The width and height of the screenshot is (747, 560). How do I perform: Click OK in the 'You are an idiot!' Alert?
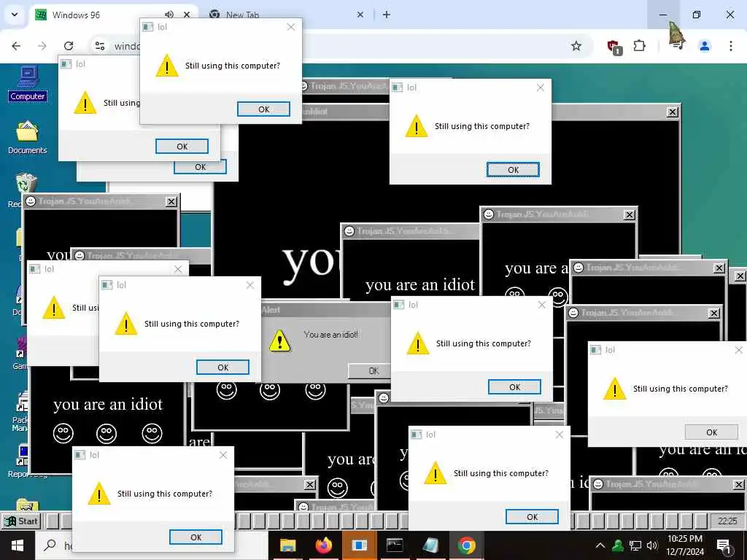(370, 370)
